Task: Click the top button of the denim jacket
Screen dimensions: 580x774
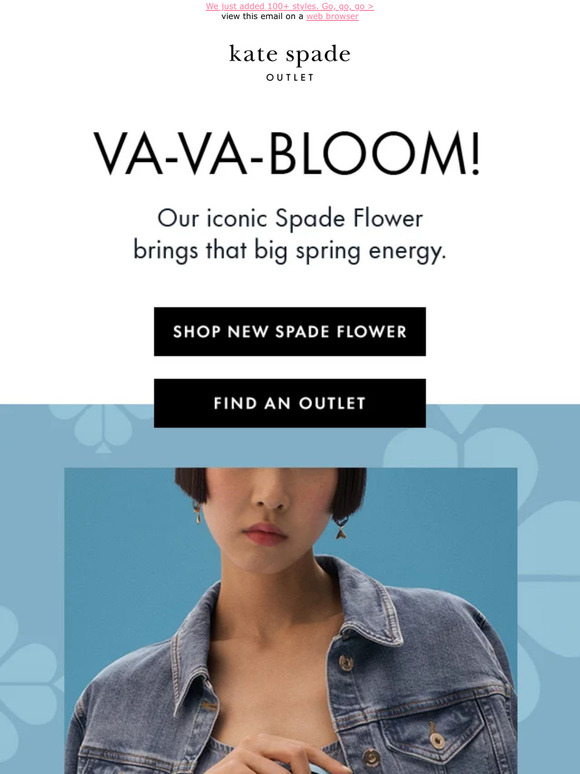Action: (x=346, y=662)
